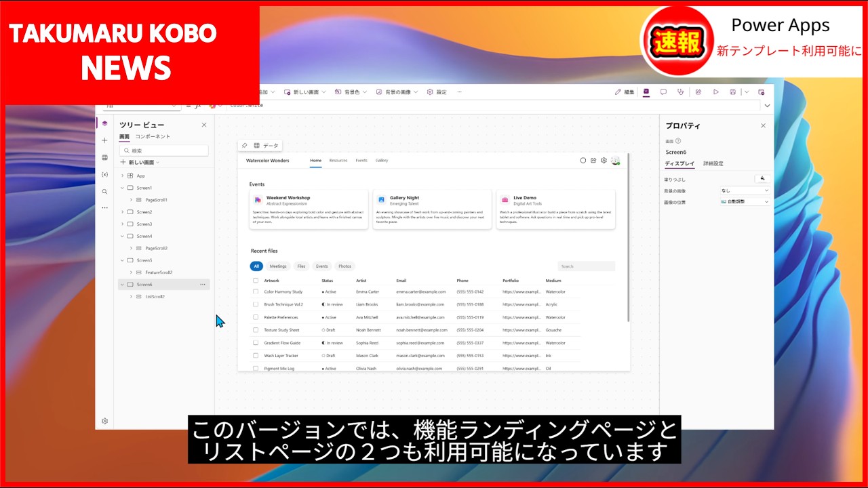Select the Photos filter pill

point(344,266)
